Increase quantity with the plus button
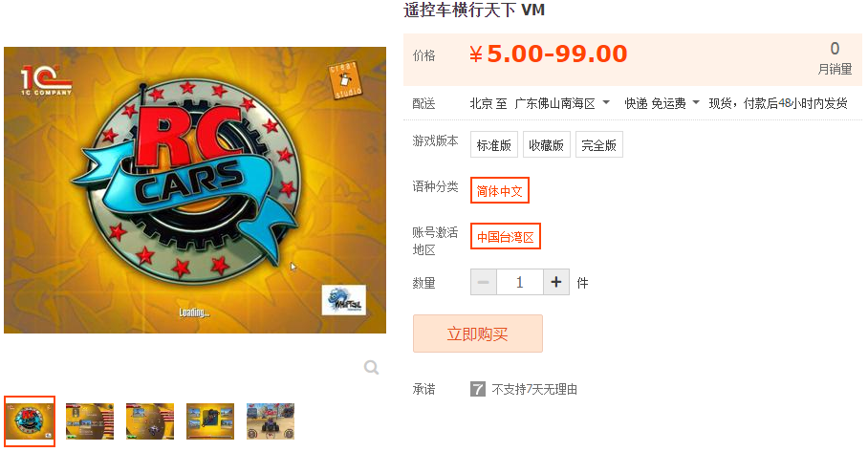The width and height of the screenshot is (868, 452). [556, 282]
